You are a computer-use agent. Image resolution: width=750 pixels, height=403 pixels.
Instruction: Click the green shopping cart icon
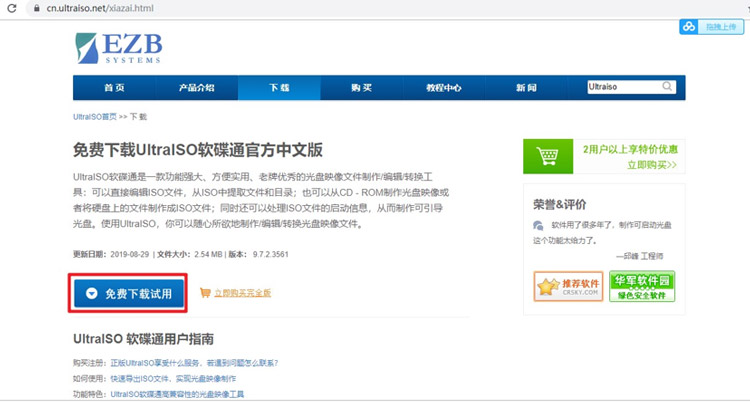(548, 156)
